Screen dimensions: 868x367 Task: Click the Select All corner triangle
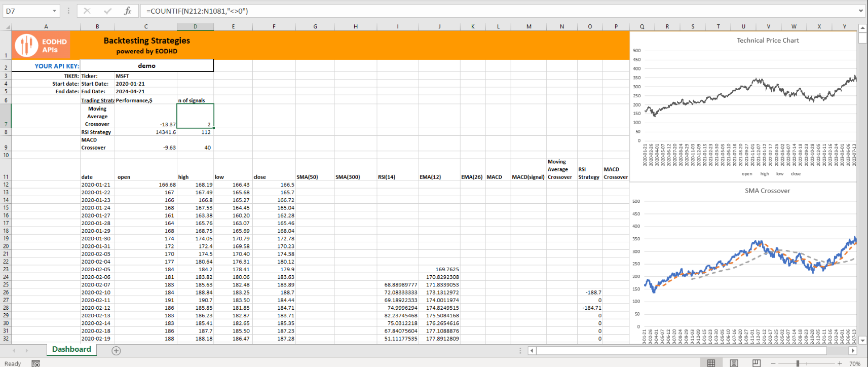coord(8,27)
